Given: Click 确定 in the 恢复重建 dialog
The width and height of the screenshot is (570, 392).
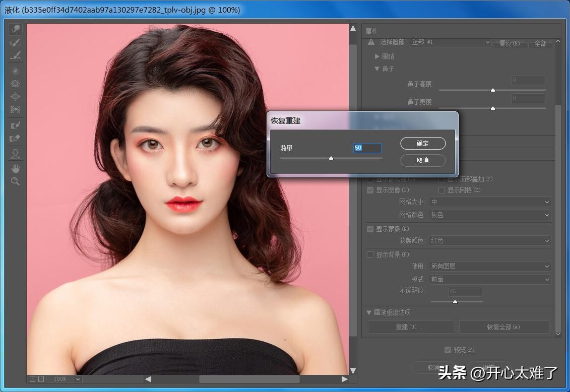Looking at the screenshot, I should tap(423, 144).
